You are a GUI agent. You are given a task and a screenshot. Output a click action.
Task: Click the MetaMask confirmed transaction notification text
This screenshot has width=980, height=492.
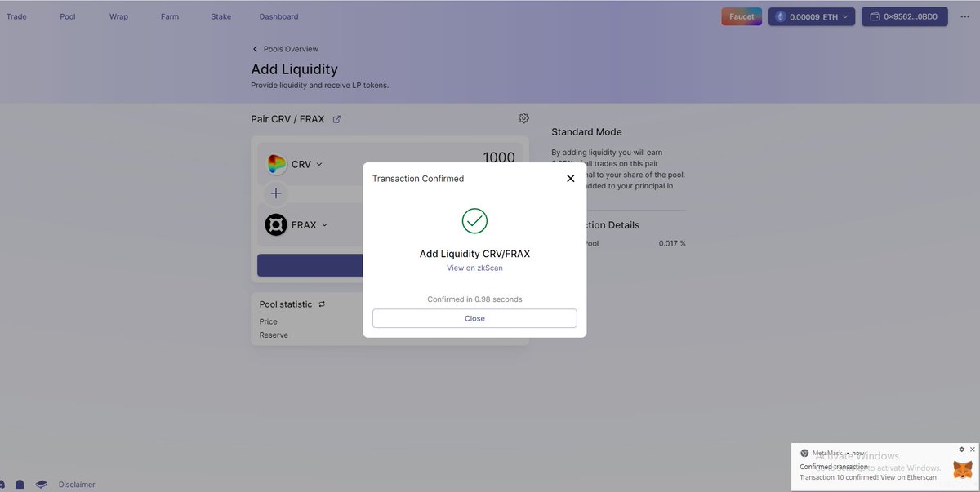click(x=868, y=472)
